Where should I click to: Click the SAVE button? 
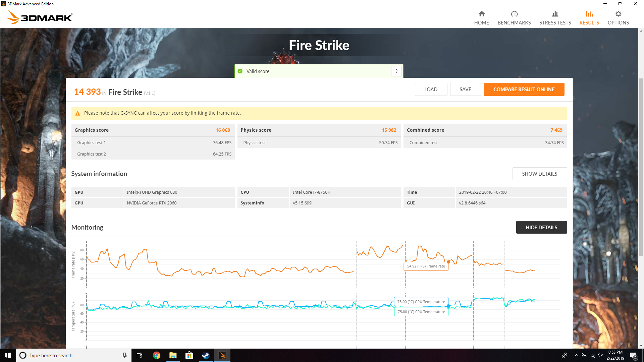[x=465, y=89]
